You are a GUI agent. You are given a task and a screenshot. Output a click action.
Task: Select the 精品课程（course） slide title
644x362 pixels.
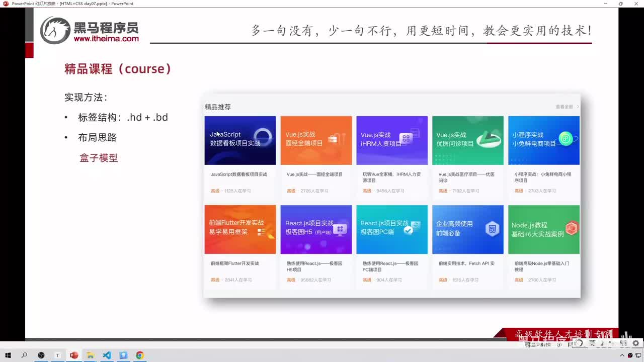[x=118, y=69]
